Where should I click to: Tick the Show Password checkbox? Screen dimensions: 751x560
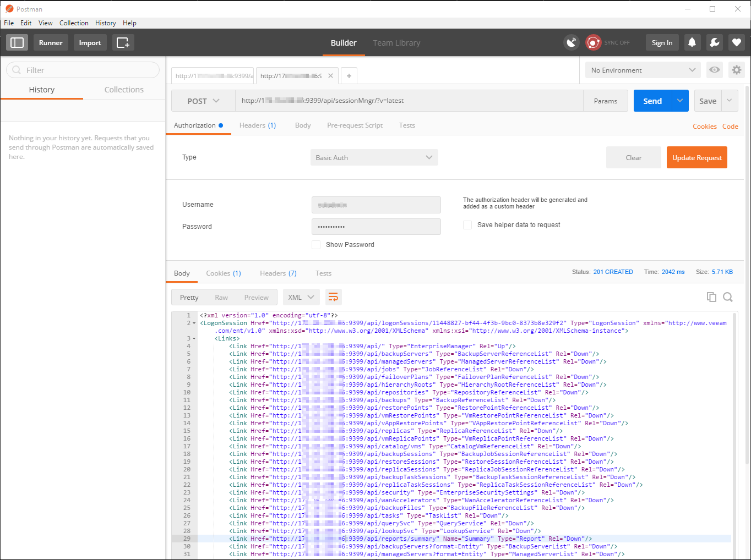click(316, 245)
